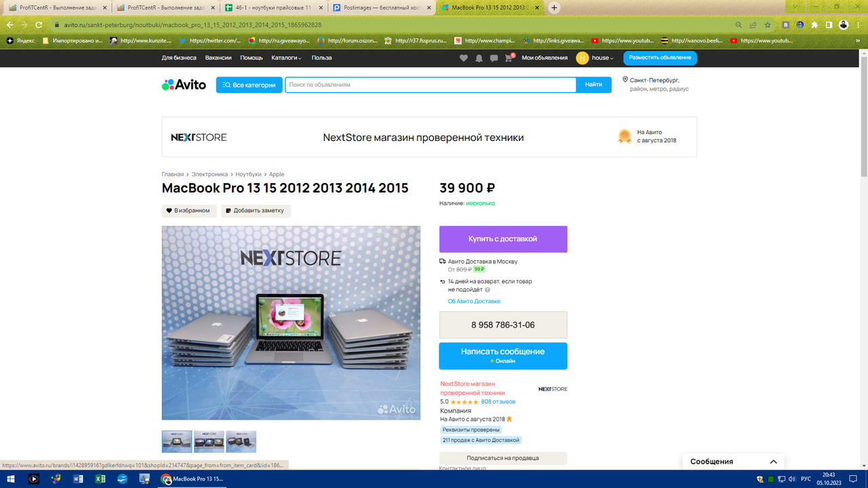
Task: Reload the page with refresh icon
Action: (x=39, y=24)
